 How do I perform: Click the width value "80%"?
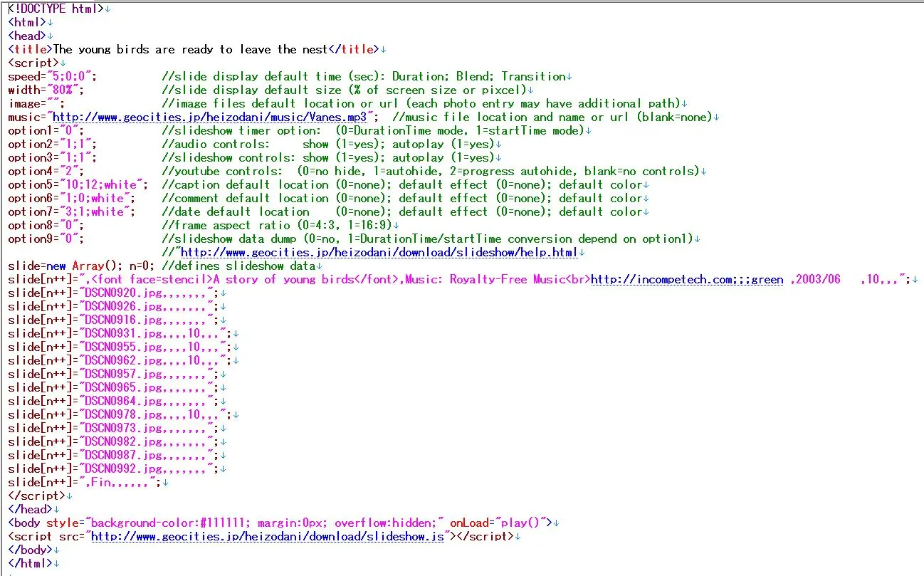[65, 90]
